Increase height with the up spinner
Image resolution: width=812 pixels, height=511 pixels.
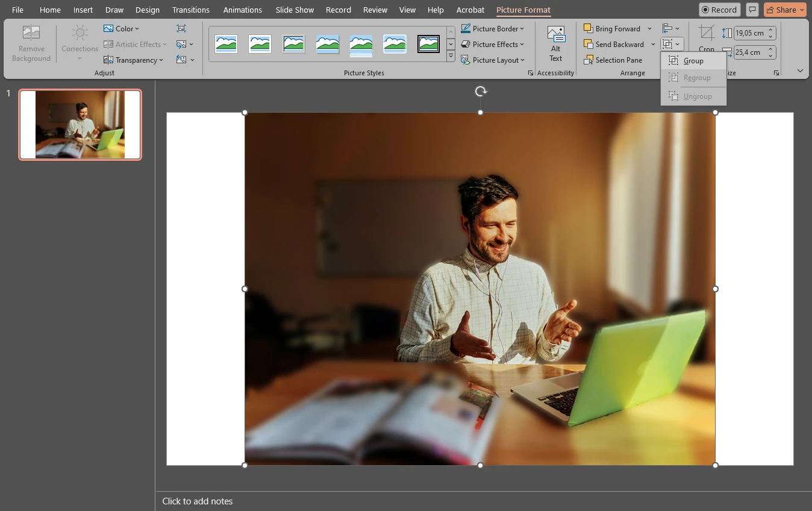pos(771,30)
